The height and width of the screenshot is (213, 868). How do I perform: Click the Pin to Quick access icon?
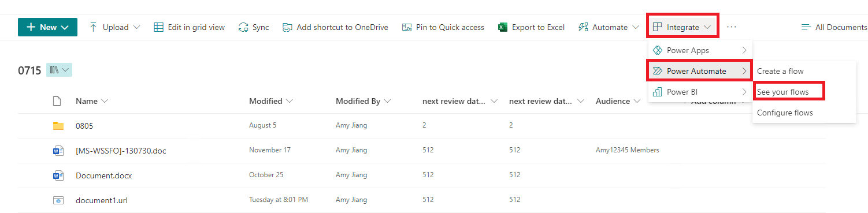coord(407,27)
